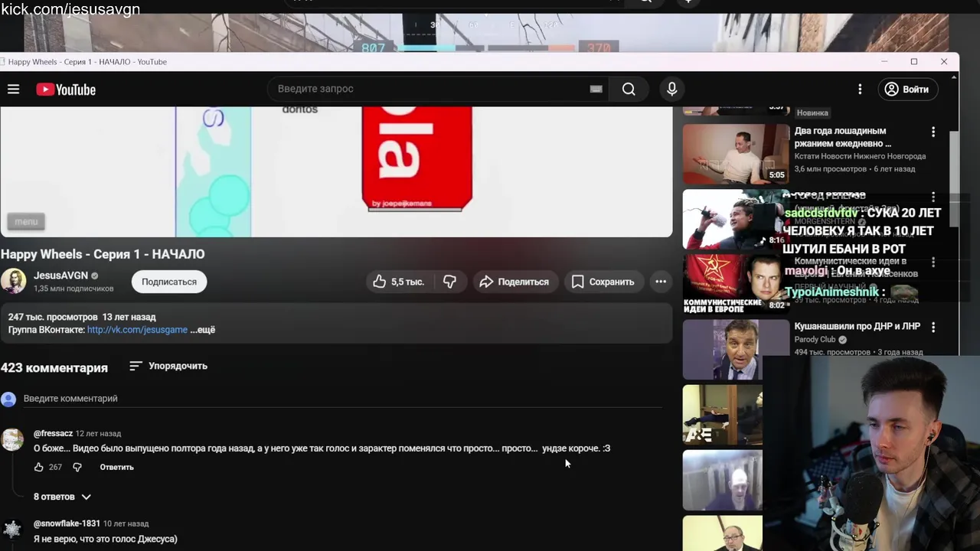980x551 pixels.
Task: Open the Кушанашвили про ДНР и ЛНР title
Action: [857, 326]
